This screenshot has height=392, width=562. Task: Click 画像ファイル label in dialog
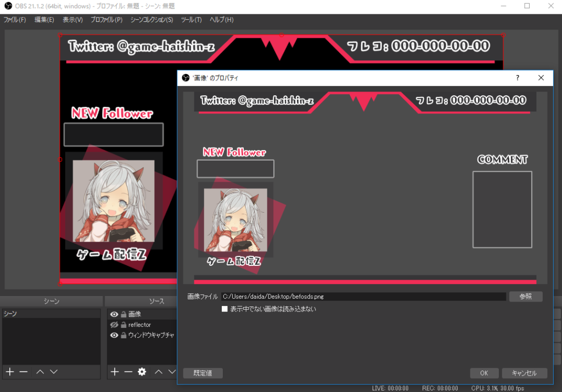(203, 297)
